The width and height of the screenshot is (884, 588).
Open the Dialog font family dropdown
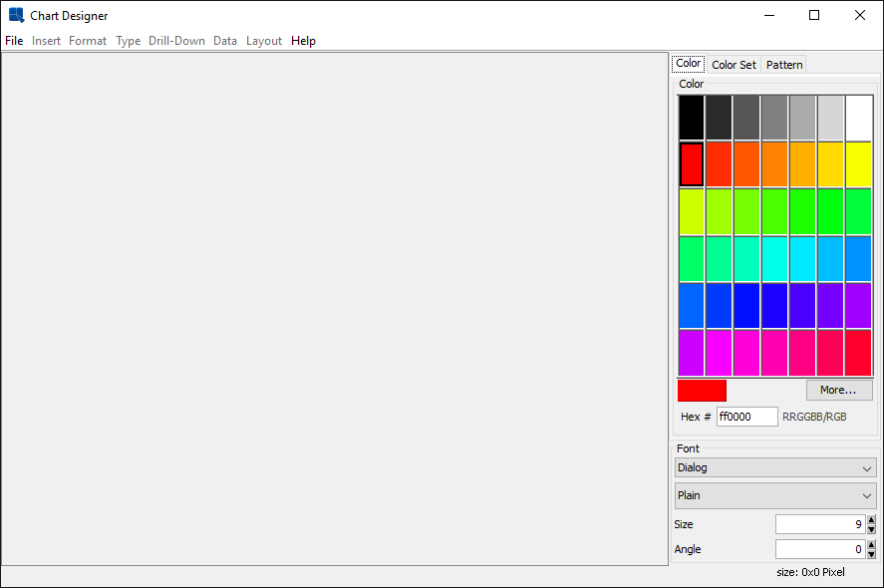[x=775, y=467]
